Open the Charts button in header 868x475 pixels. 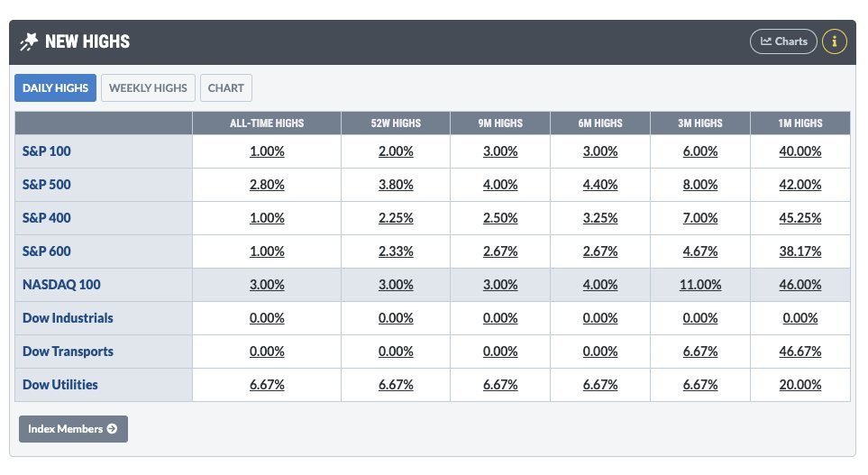[783, 41]
